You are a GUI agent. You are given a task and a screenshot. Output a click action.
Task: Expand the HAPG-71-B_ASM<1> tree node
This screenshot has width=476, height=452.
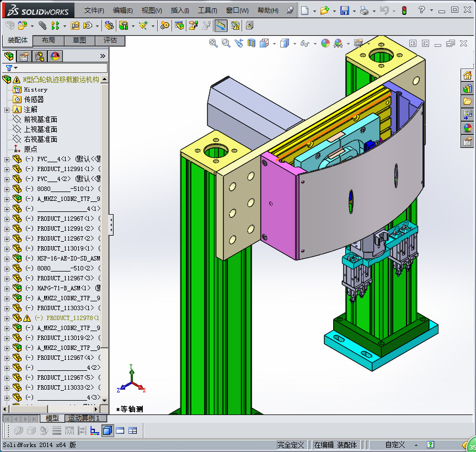tap(7, 289)
